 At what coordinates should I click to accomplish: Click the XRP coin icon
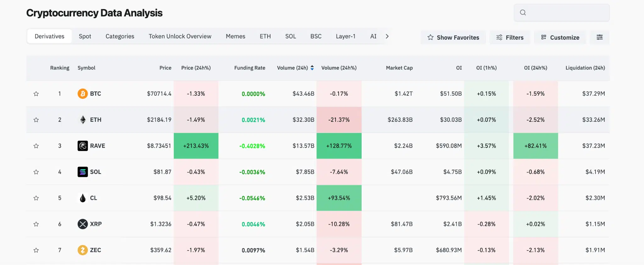83,224
